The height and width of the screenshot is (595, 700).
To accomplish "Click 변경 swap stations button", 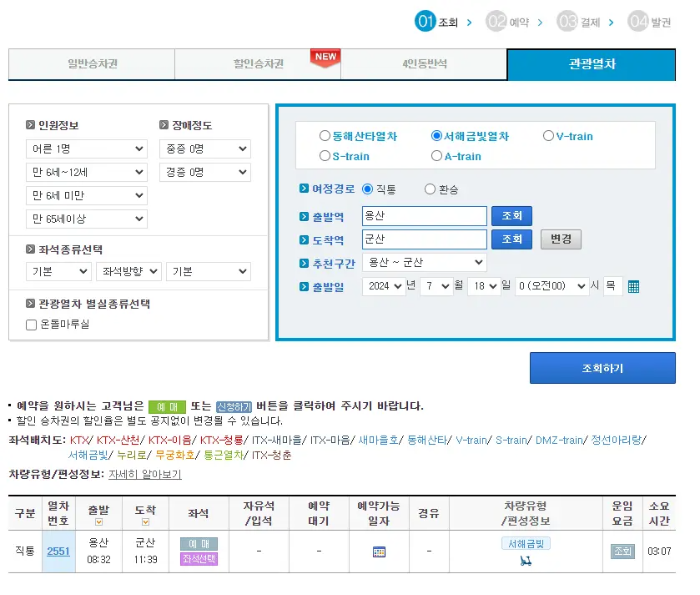I will 561,239.
